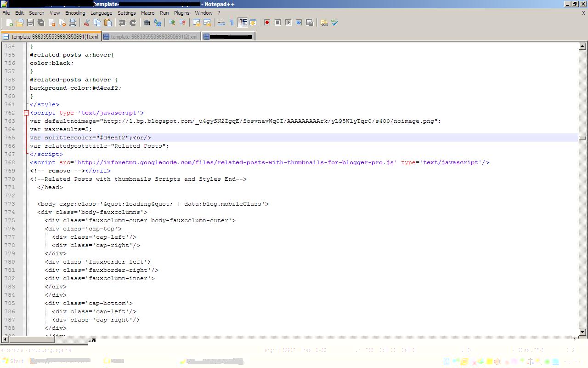Click on 'var splittercolor="#d4eaf2";' line text

[81, 138]
